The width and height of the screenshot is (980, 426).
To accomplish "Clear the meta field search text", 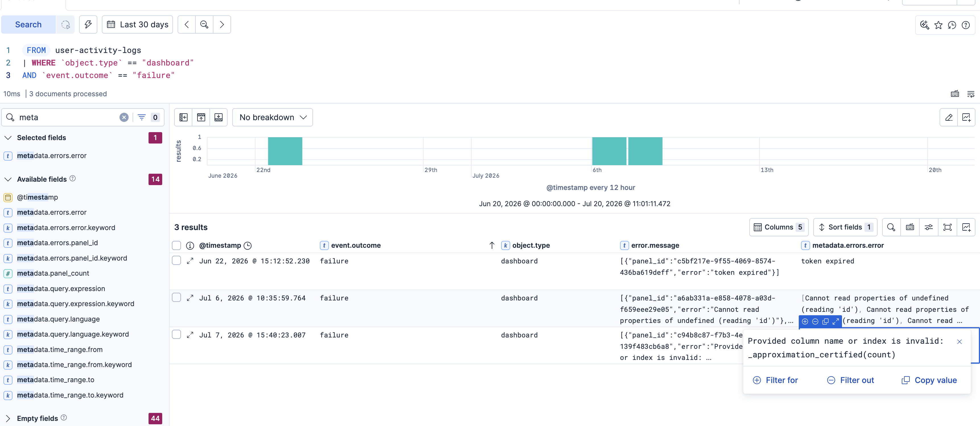I will point(124,117).
